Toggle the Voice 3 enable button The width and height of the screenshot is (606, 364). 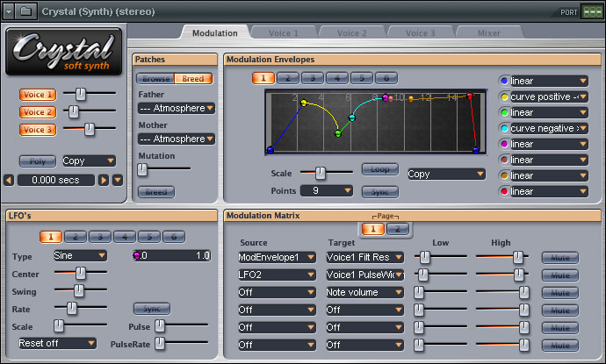click(38, 130)
